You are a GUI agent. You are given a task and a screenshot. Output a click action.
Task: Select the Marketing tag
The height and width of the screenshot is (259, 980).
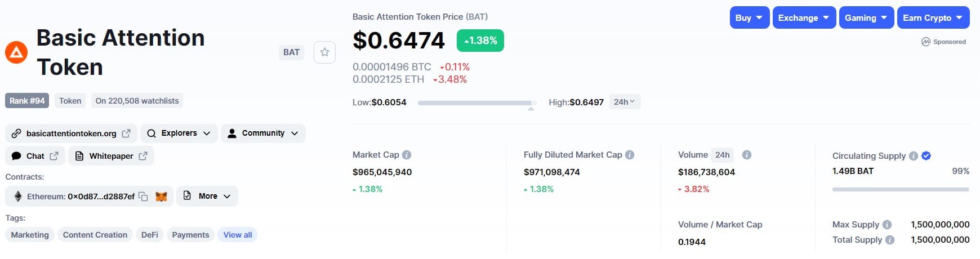click(x=30, y=235)
